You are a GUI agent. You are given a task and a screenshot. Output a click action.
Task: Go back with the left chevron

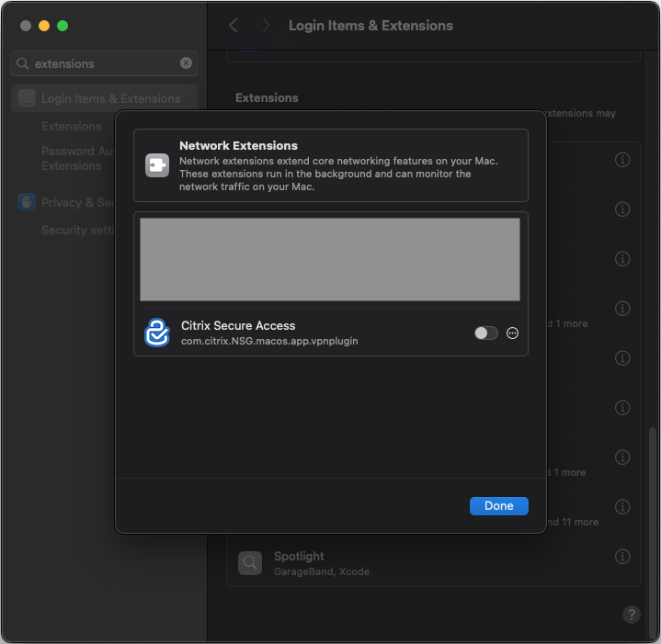tap(234, 26)
